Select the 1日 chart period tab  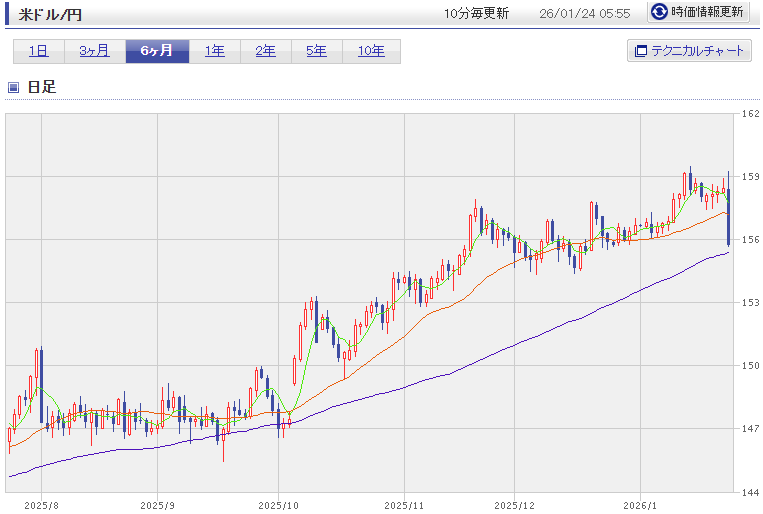(38, 51)
